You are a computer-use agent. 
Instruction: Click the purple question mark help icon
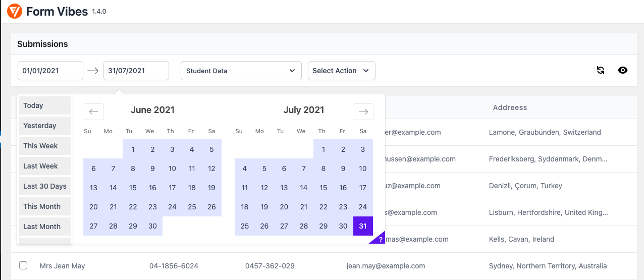381,240
